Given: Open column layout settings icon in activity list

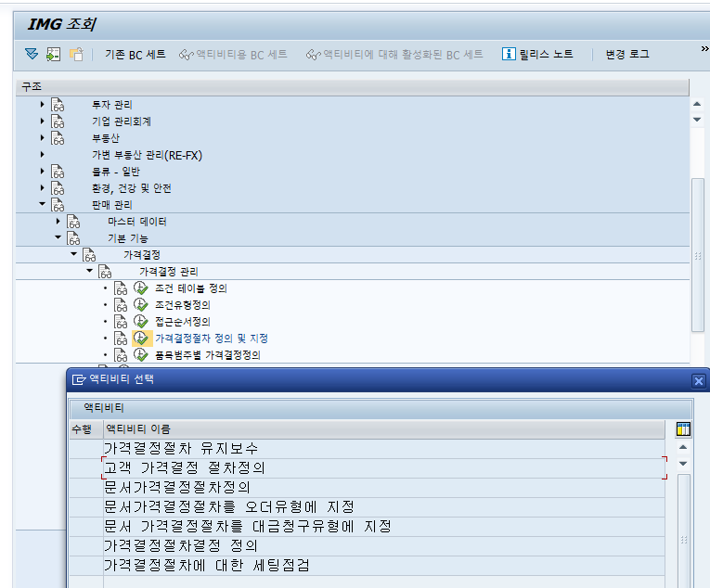Looking at the screenshot, I should (683, 428).
